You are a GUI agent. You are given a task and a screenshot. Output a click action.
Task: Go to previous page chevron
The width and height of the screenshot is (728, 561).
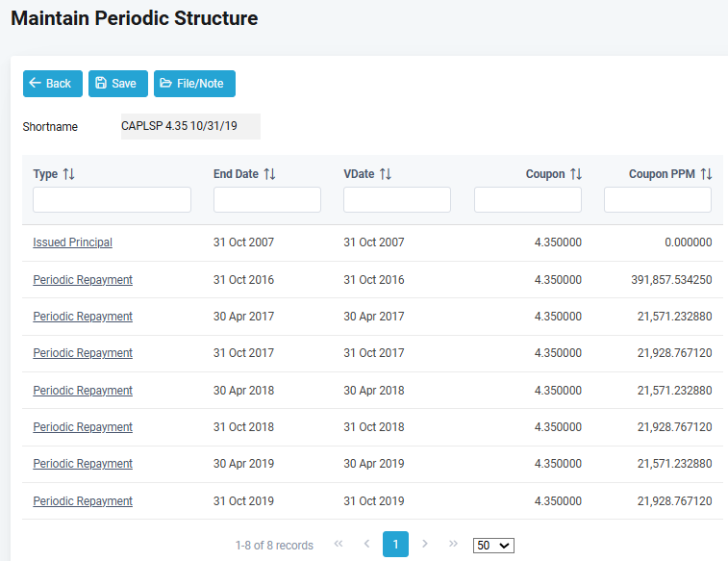tap(366, 545)
